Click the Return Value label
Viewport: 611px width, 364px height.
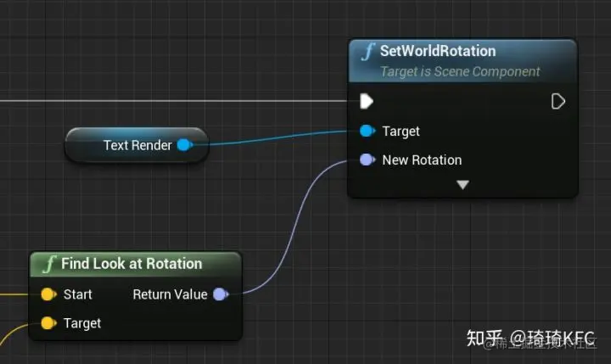point(170,294)
